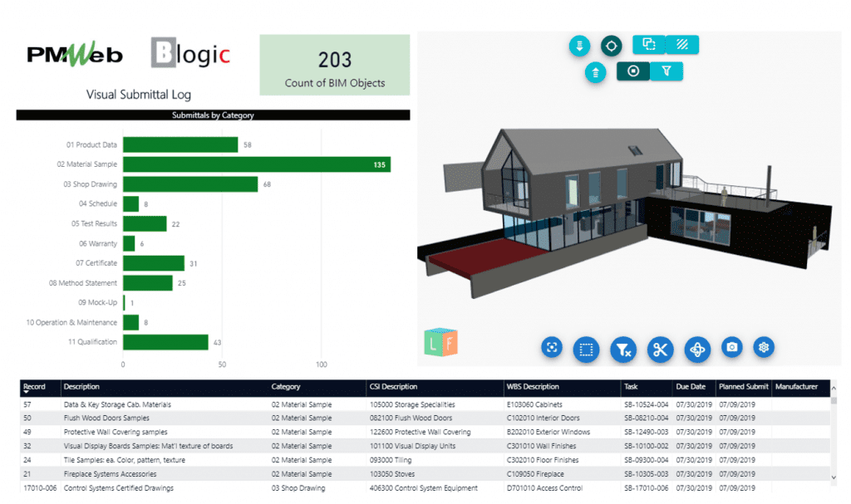Select the 02 Material Sample bar
Screen dimensions: 851x504
click(x=257, y=164)
